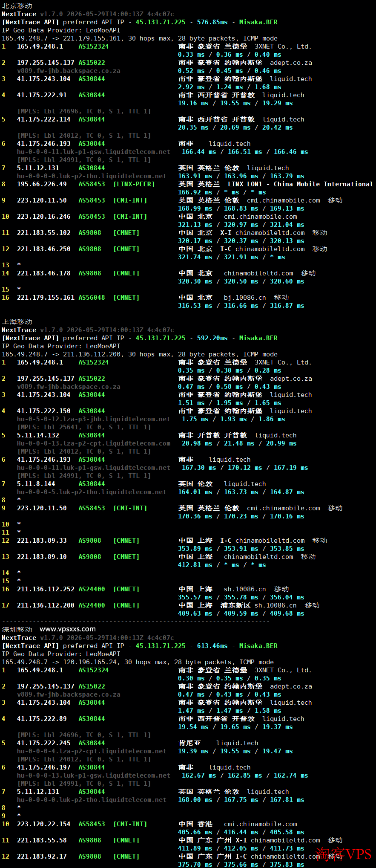Click the 162.67 ms latency value
Image resolution: width=376 pixels, height=868 pixels.
click(199, 775)
